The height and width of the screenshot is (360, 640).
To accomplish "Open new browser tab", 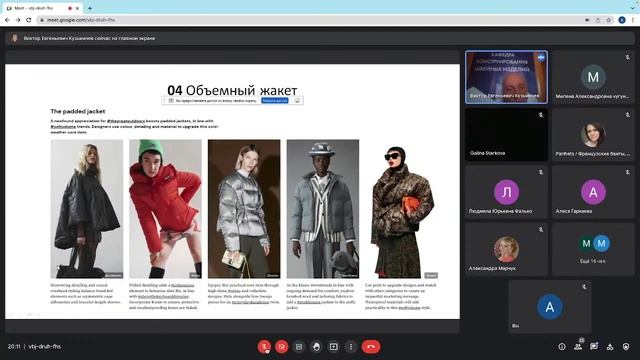I will (x=89, y=8).
